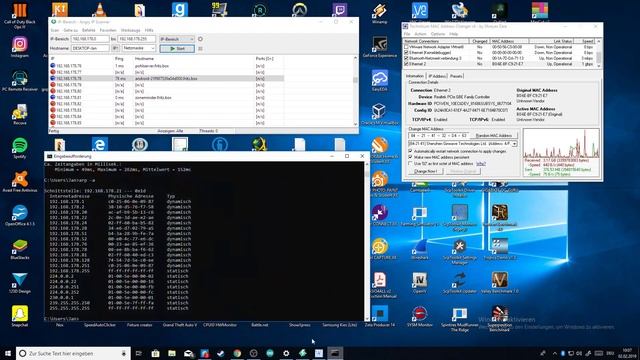
Task: Click system clock in taskbar
Action: [x=628, y=353]
